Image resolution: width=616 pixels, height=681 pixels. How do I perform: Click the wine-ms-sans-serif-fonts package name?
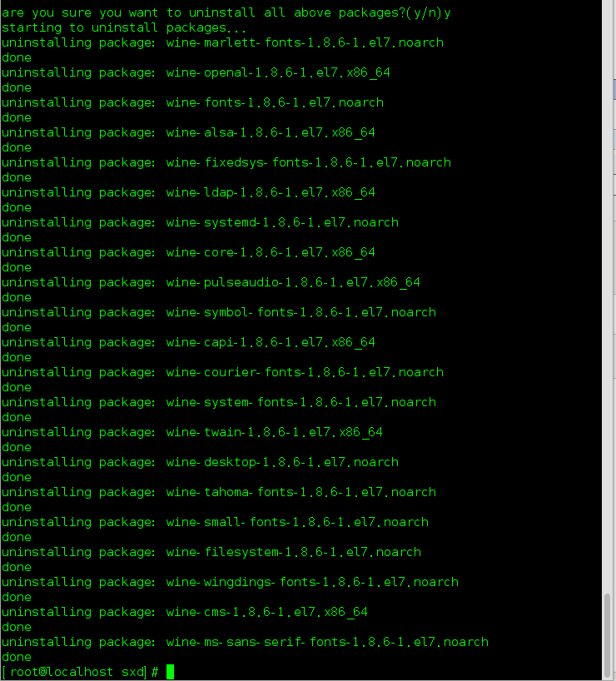pyautogui.click(x=327, y=642)
